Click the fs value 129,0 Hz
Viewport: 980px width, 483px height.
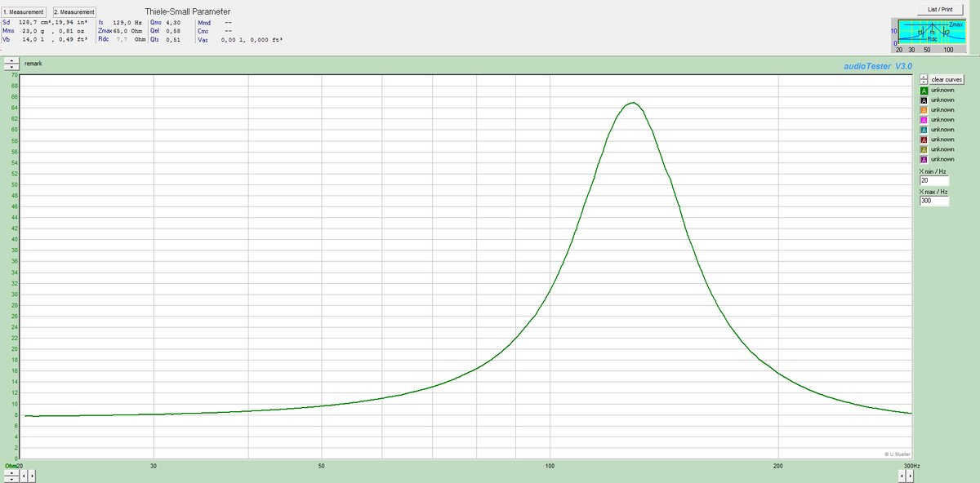pyautogui.click(x=128, y=23)
